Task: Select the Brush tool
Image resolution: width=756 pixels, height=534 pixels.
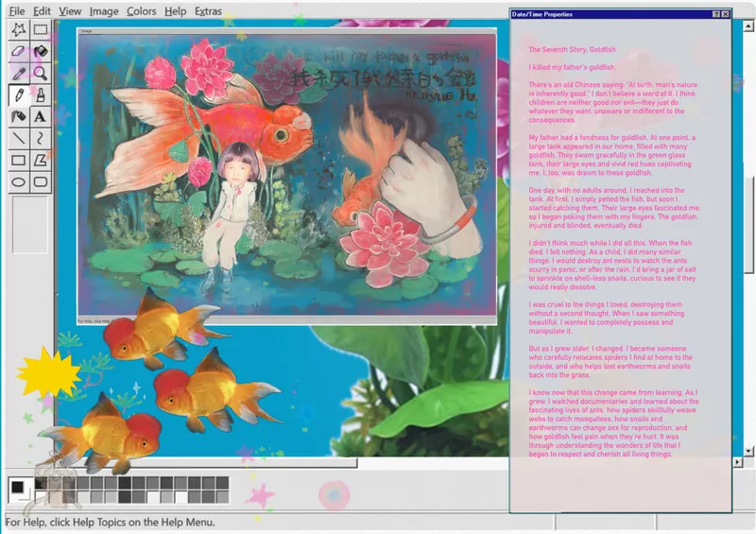Action: (x=40, y=95)
